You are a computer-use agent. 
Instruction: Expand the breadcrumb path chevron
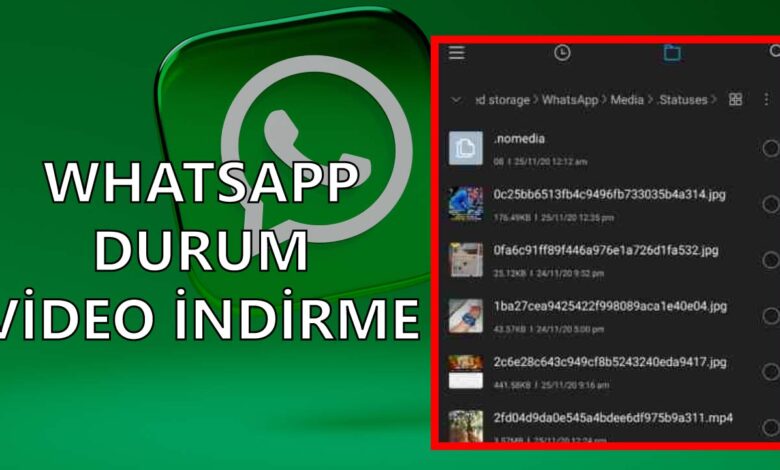[x=456, y=100]
